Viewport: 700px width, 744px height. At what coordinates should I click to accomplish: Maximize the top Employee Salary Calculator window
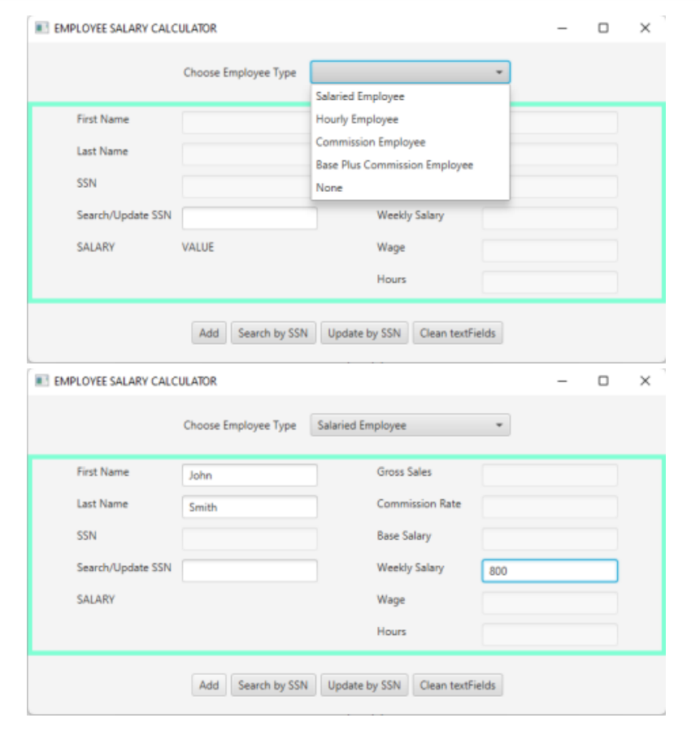coord(603,28)
